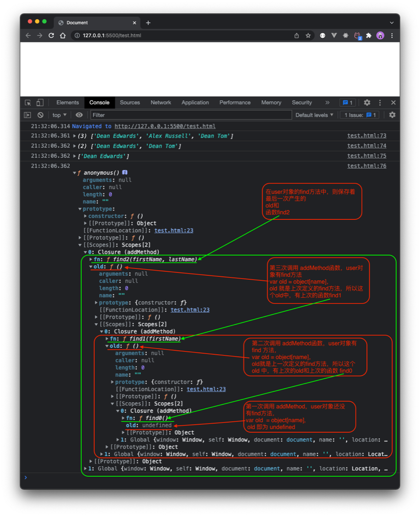Expand fn: find0() entry
Screen dimensions: 420x516
pos(123,418)
